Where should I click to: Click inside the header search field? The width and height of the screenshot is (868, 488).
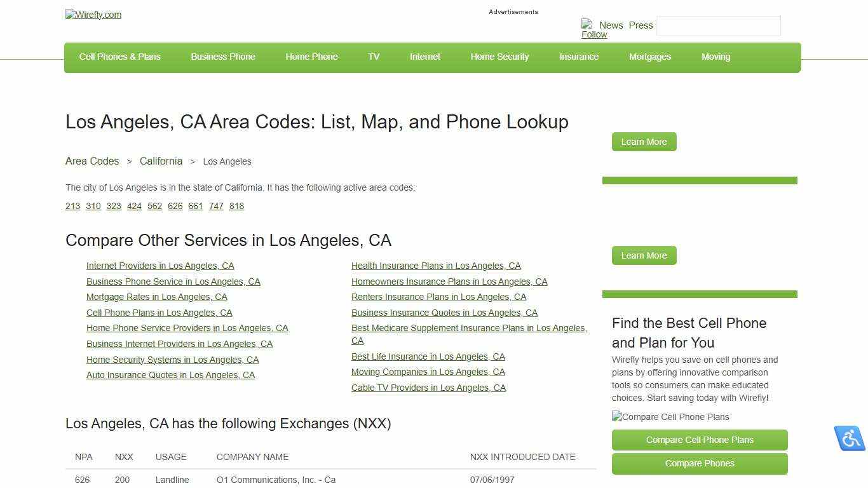pyautogui.click(x=718, y=26)
